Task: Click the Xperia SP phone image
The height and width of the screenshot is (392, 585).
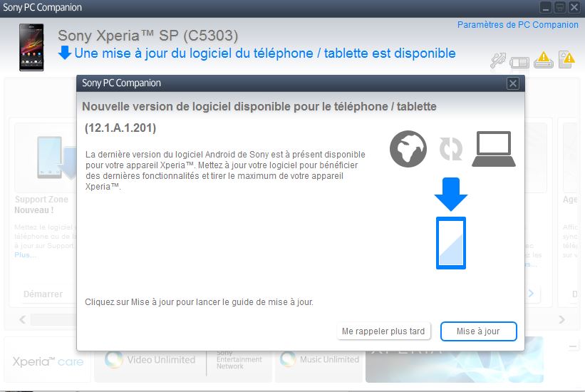Action: pyautogui.click(x=32, y=47)
